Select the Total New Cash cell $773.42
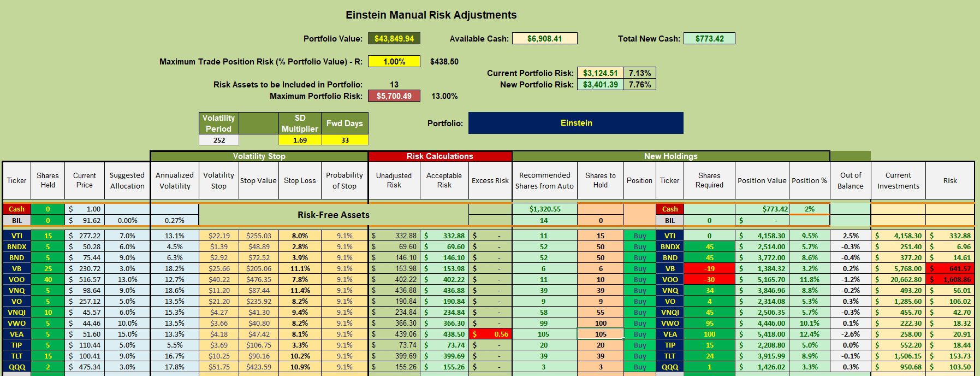This screenshot has width=980, height=376. pos(709,39)
